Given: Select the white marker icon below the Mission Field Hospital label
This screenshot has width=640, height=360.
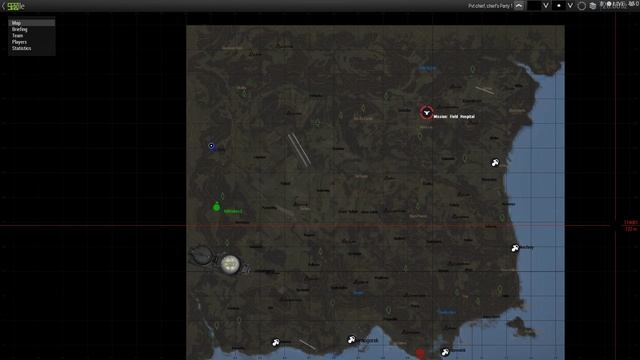Looking at the screenshot, I should point(495,163).
